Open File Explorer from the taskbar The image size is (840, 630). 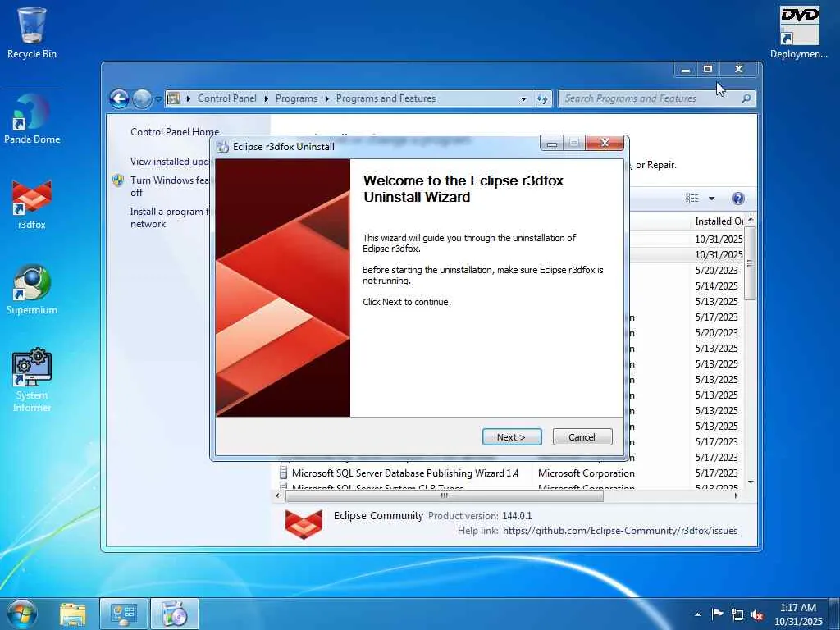coord(73,614)
